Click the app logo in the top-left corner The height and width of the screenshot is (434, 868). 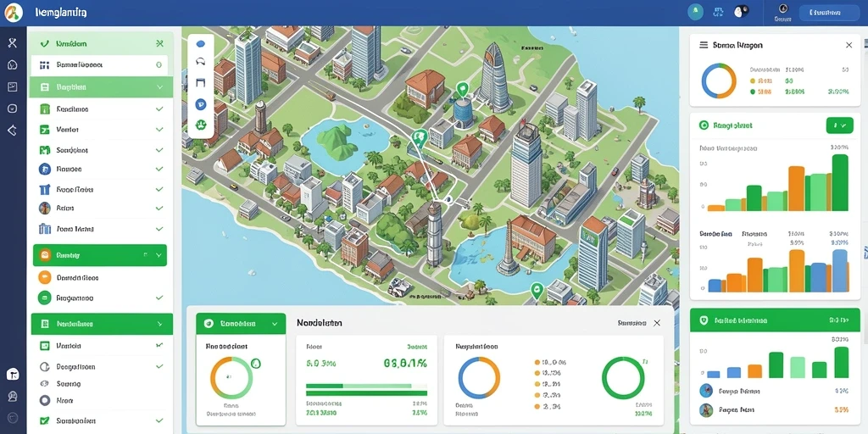click(x=14, y=12)
